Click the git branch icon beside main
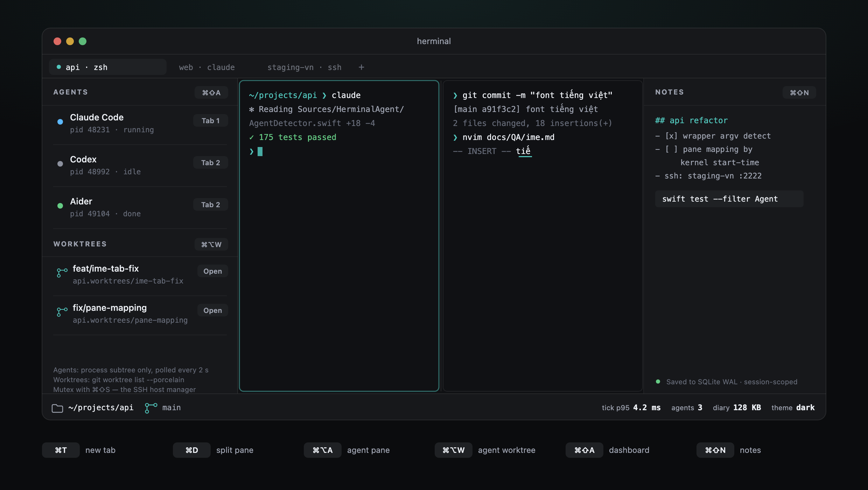 coord(151,408)
